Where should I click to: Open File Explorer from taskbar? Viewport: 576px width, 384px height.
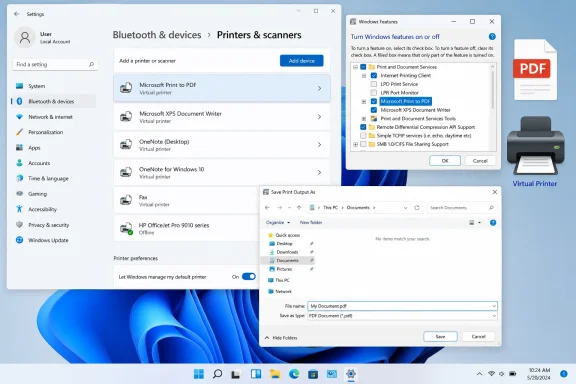click(275, 374)
